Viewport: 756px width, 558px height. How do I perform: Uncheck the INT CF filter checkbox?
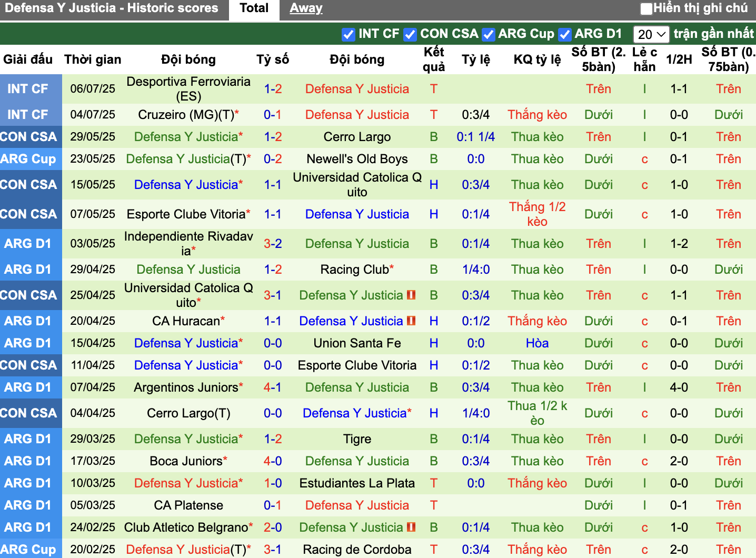tap(348, 34)
